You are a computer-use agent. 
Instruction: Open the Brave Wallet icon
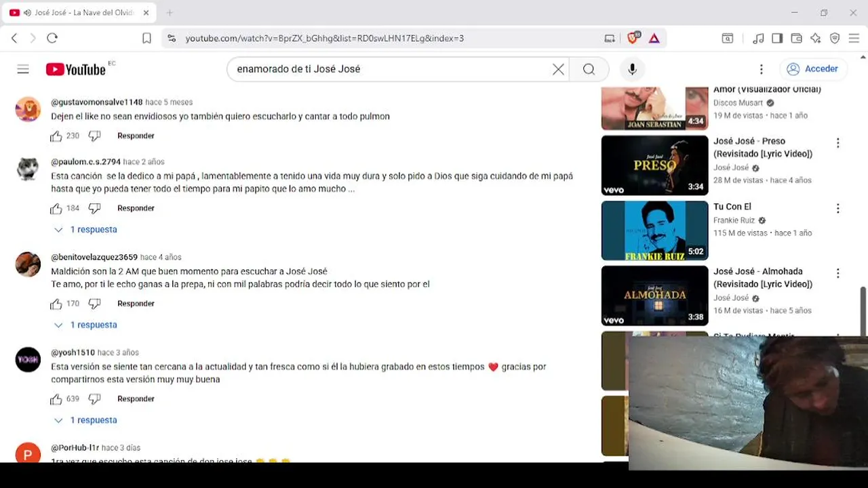click(797, 39)
